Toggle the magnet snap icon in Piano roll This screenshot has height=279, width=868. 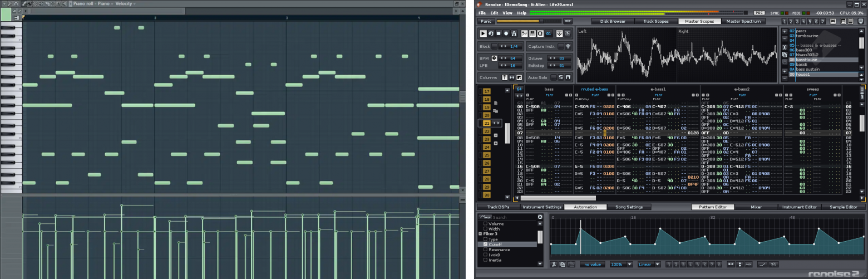[x=16, y=4]
